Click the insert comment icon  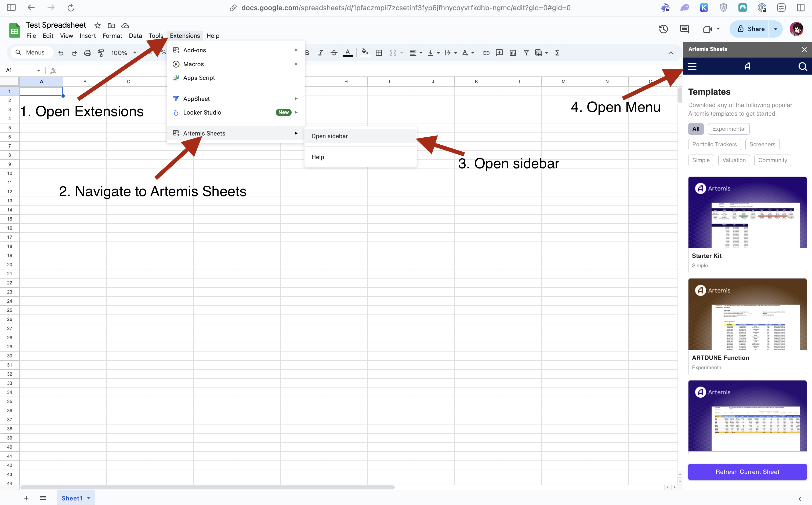click(x=499, y=53)
